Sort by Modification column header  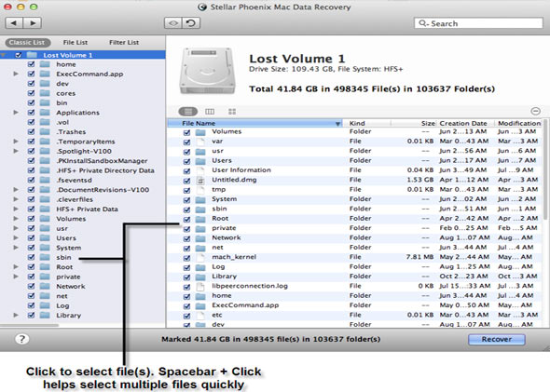(519, 123)
